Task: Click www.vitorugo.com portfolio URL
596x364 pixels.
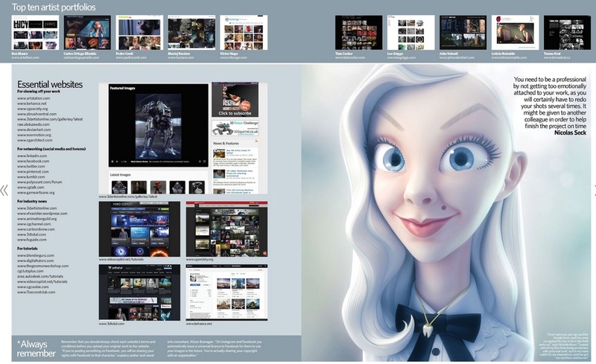Action: [233, 57]
